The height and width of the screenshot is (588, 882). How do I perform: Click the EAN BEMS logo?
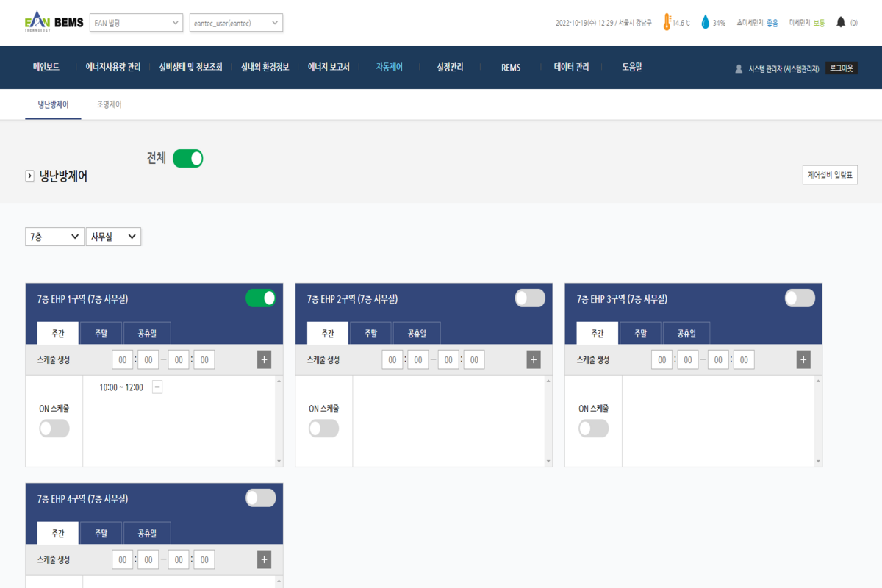point(54,23)
